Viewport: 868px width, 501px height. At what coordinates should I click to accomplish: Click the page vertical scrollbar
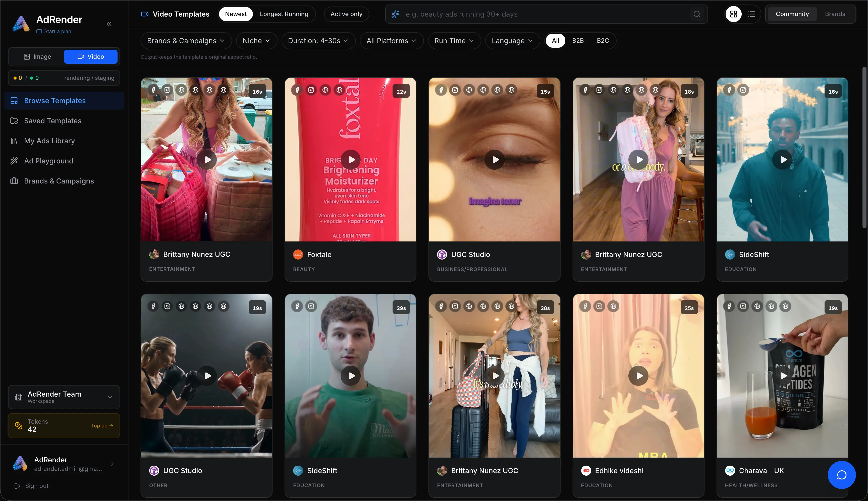pos(864,147)
